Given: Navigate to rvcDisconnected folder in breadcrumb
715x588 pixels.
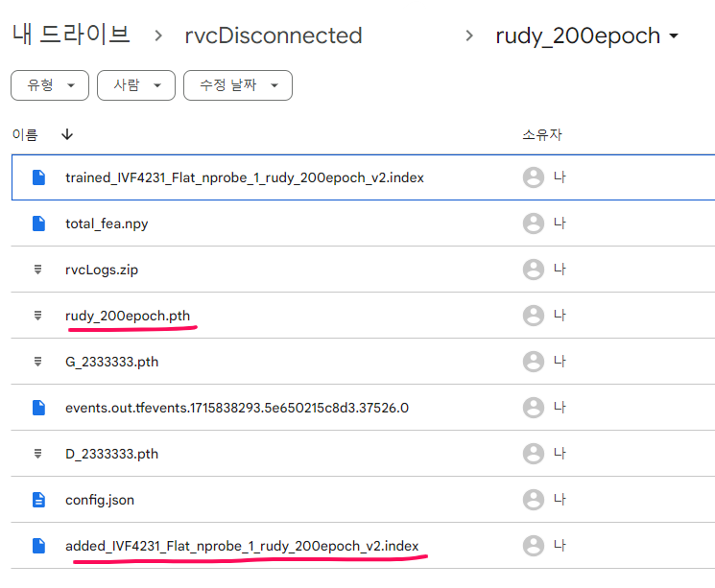Looking at the screenshot, I should pos(274,35).
